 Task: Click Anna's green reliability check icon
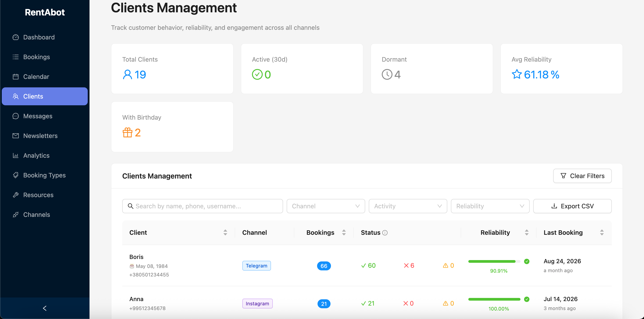(527, 299)
